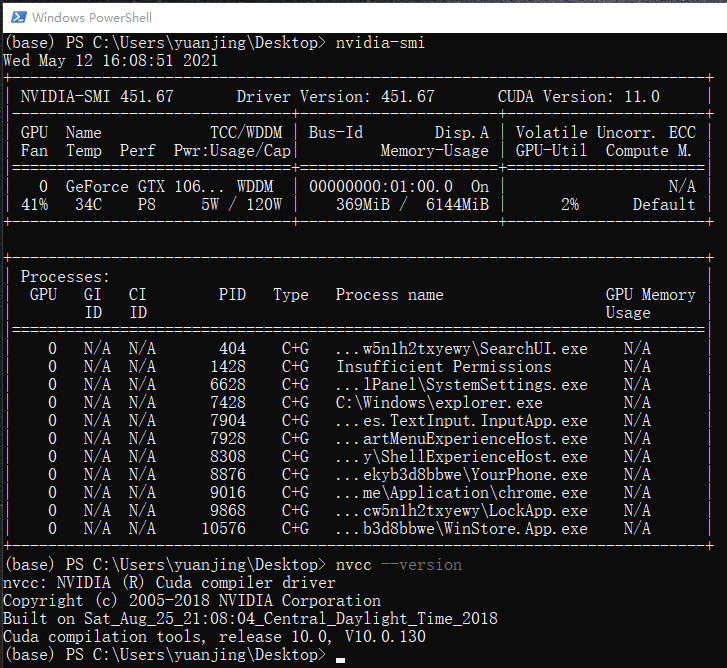The height and width of the screenshot is (668, 727).
Task: Click the SystemSettings.exe process name
Action: 462,385
